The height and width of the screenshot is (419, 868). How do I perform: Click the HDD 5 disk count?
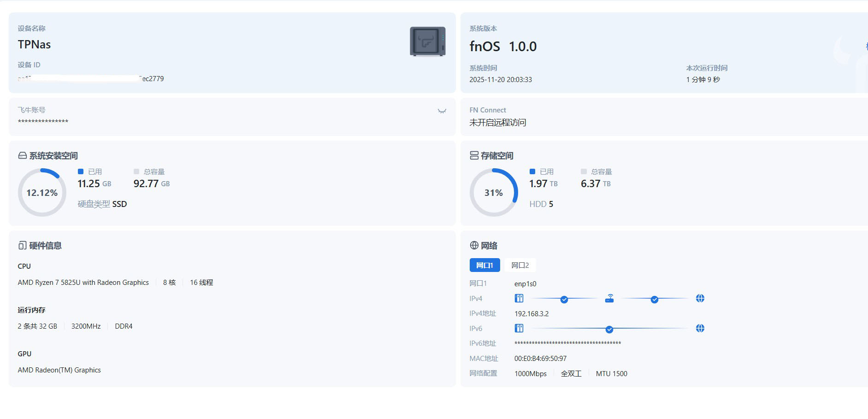tap(541, 204)
